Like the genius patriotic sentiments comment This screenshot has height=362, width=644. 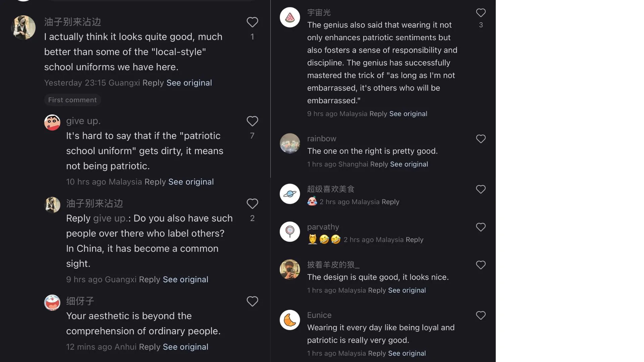[481, 13]
